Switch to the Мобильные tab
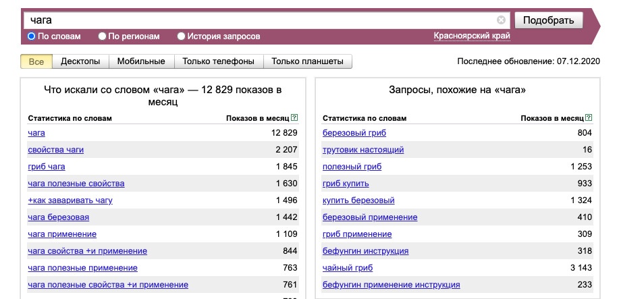Screen dimensions: 644x299 [x=141, y=61]
